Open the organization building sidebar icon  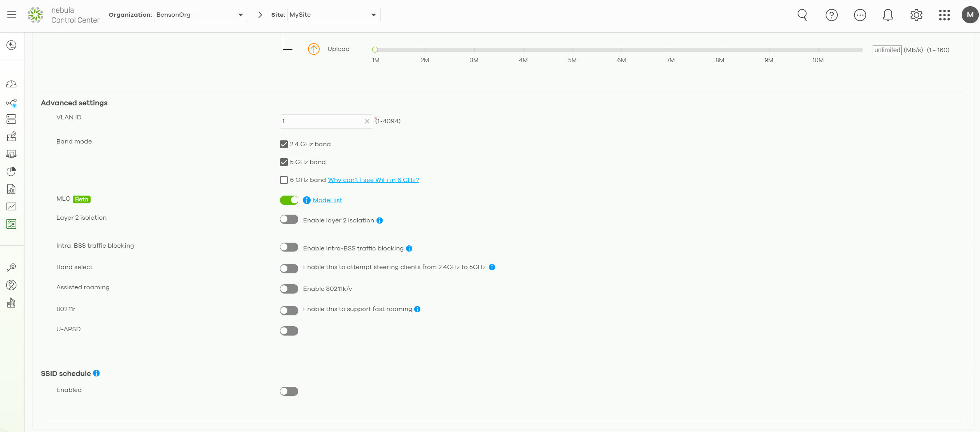coord(11,303)
